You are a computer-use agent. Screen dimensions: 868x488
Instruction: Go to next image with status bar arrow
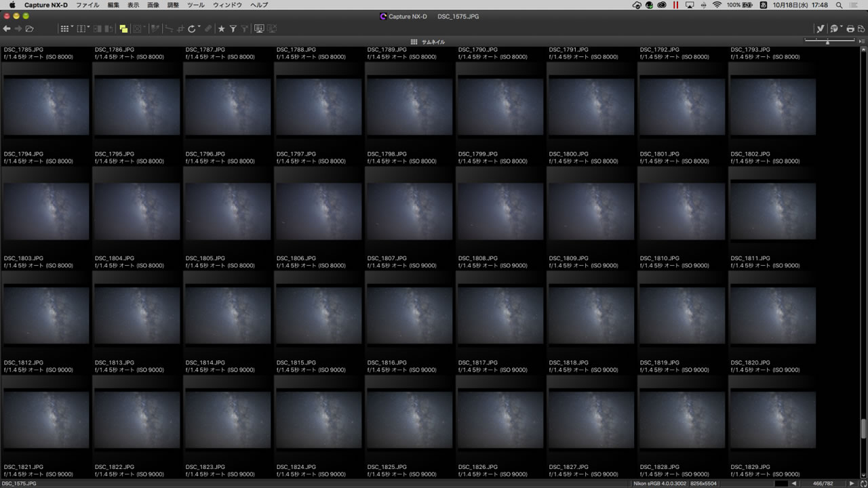tap(852, 483)
